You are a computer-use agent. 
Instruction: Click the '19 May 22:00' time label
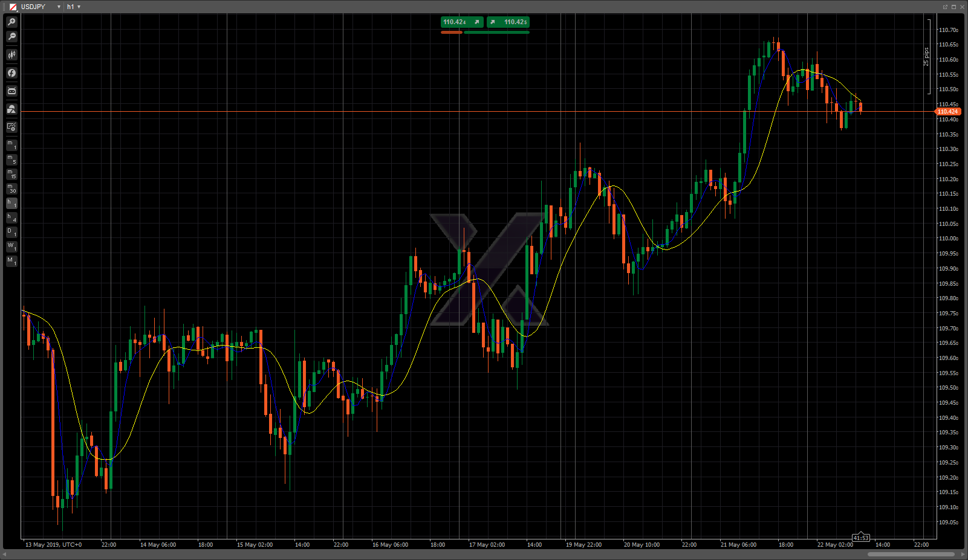583,545
